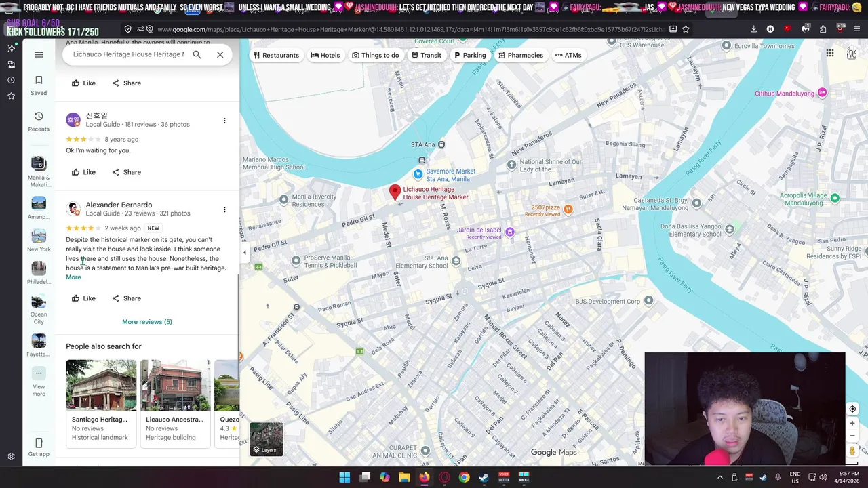Screen dimensions: 868x488
Task: Click the Get app sidebar icon
Action: 39,447
